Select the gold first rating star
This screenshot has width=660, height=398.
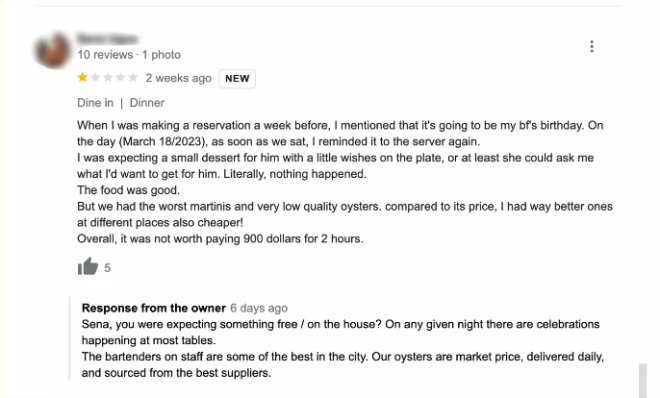[x=82, y=77]
